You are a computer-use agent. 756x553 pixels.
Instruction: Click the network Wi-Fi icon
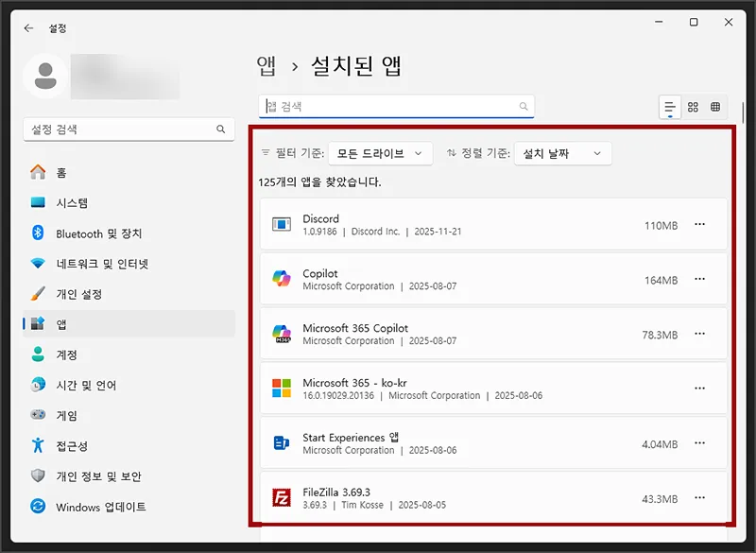[38, 263]
